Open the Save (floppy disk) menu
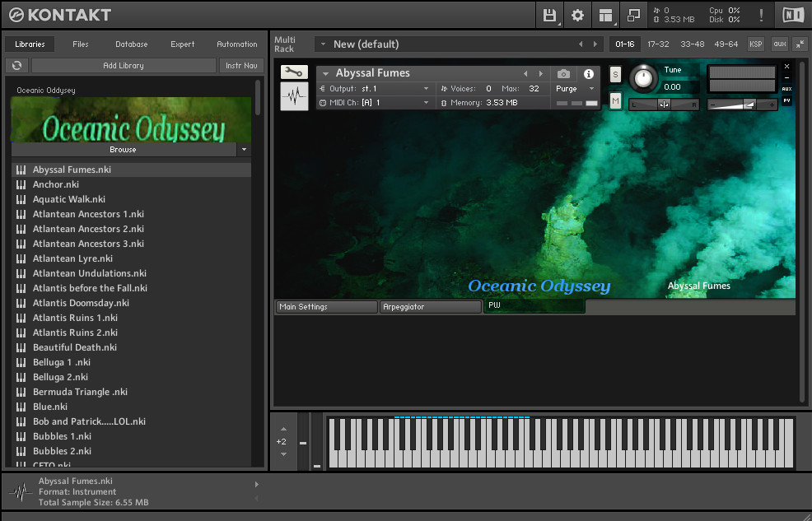This screenshot has width=812, height=521. [549, 15]
